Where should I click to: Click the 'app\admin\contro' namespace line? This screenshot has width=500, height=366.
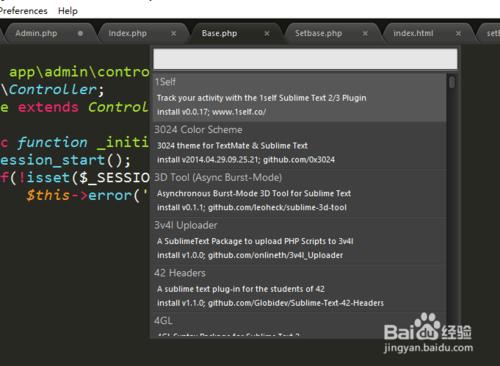pos(79,72)
